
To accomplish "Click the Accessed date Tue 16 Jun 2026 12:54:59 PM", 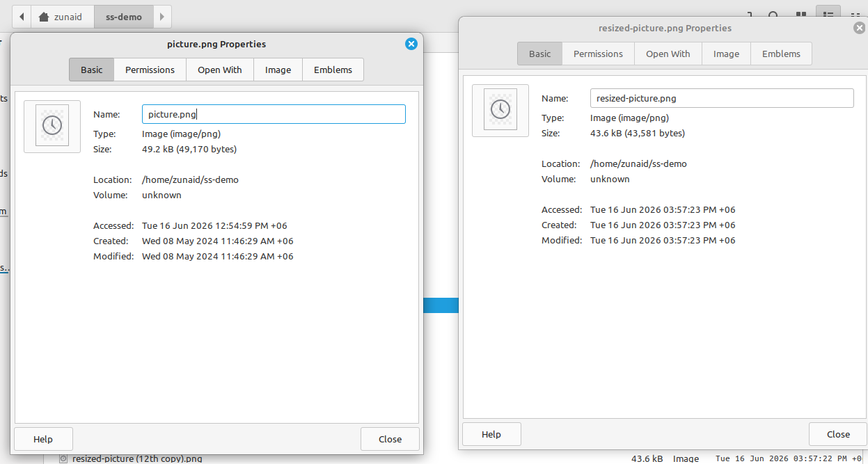I will click(214, 225).
